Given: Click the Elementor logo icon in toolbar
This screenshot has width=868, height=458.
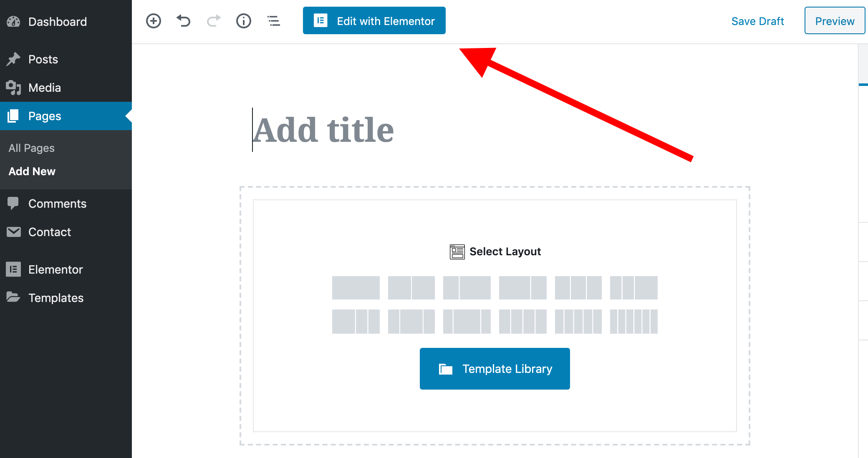Looking at the screenshot, I should (x=319, y=21).
